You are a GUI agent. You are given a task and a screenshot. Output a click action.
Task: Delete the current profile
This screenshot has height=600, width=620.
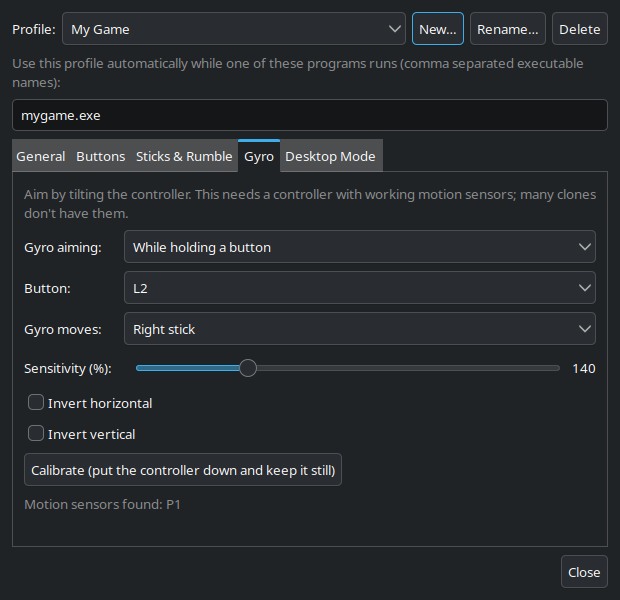[580, 29]
